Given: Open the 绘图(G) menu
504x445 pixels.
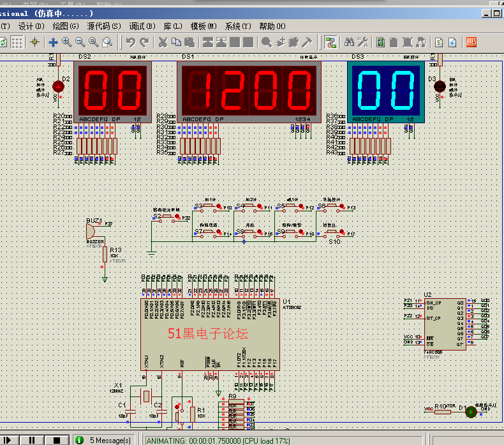Looking at the screenshot, I should point(66,26).
